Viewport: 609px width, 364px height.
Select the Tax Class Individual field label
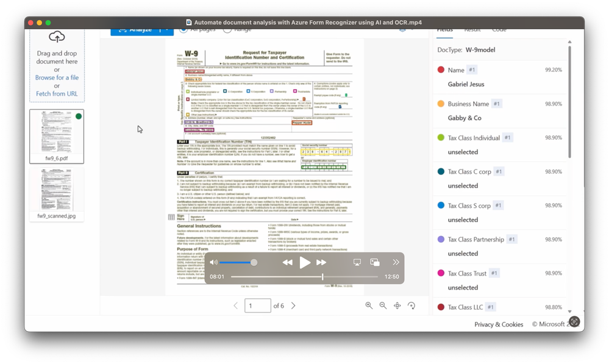(474, 138)
